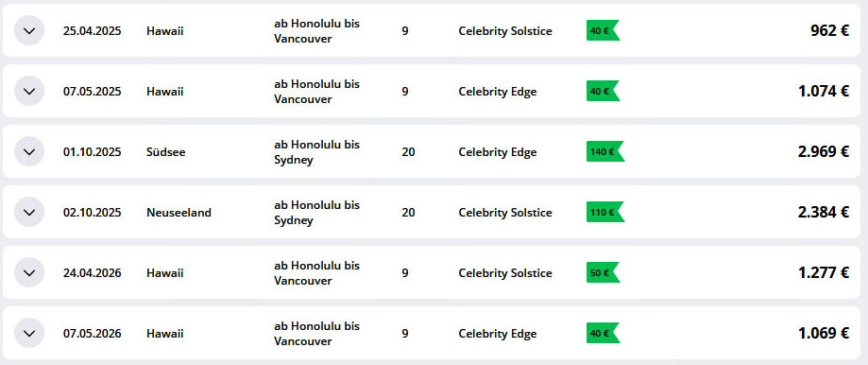Click the 40 € badge on 07.05.2025 cruise
This screenshot has height=365, width=868.
(604, 91)
